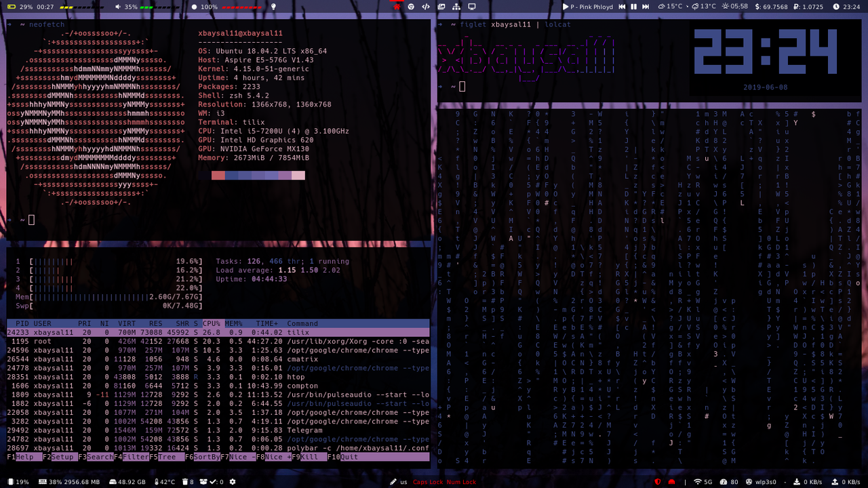The height and width of the screenshot is (488, 868).
Task: Toggle the Num Lock indicator
Action: 461,483
